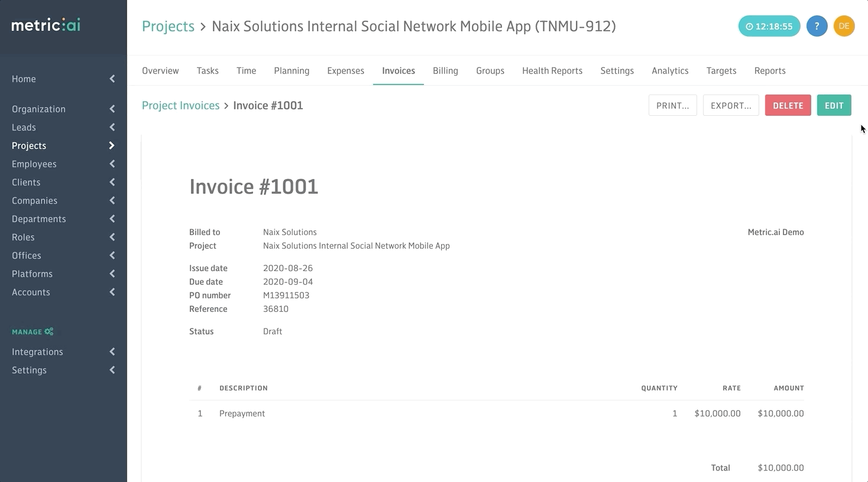The image size is (868, 482).
Task: Open the help question mark icon
Action: 817,26
